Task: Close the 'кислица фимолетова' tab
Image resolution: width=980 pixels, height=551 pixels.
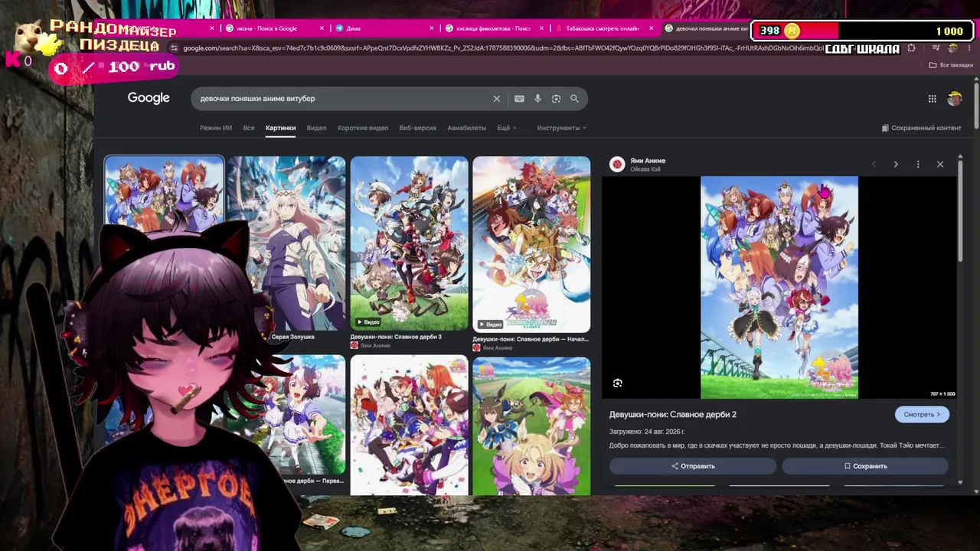Action: pos(541,28)
